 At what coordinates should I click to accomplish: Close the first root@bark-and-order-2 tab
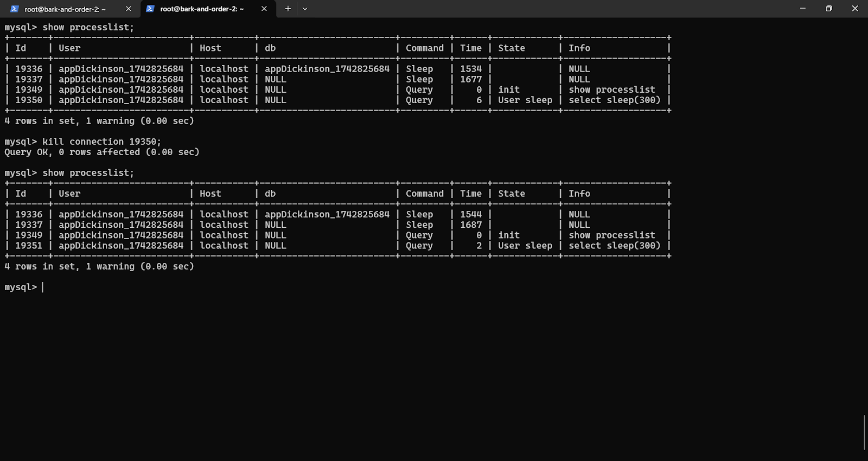click(129, 9)
